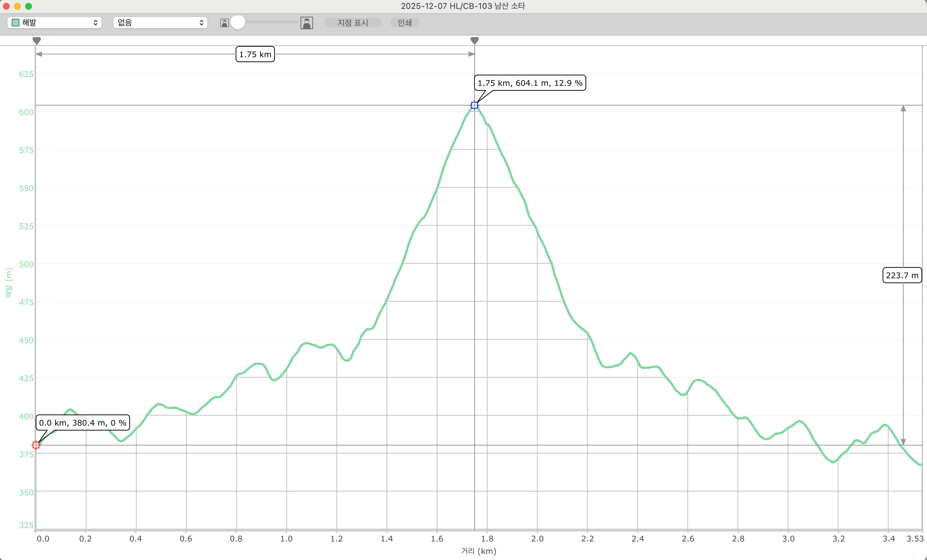Click the left range marker triangle

[x=36, y=40]
